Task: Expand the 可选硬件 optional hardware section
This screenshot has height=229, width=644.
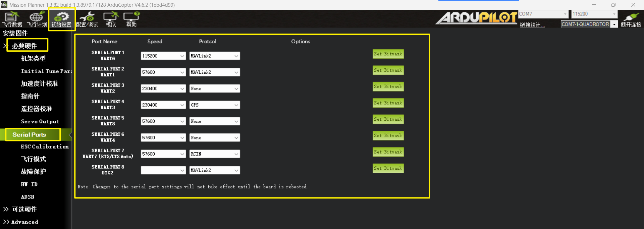Action: 24,209
